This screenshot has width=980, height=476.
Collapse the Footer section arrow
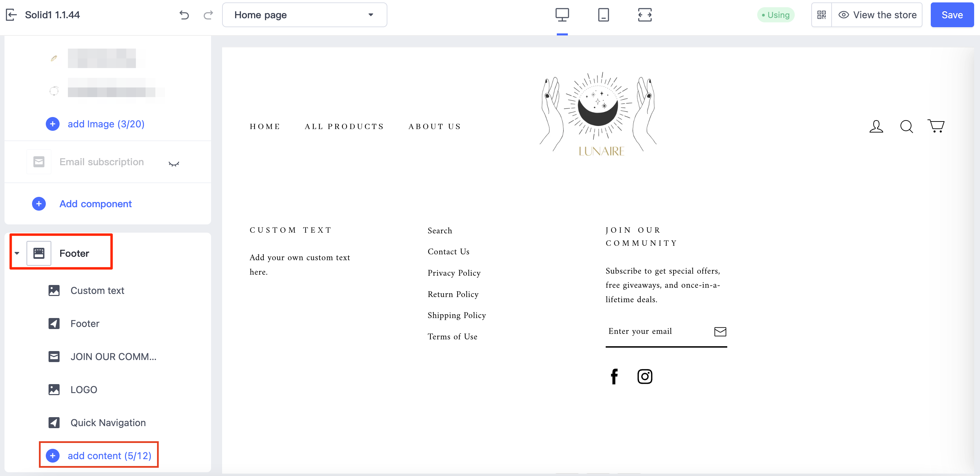click(17, 253)
